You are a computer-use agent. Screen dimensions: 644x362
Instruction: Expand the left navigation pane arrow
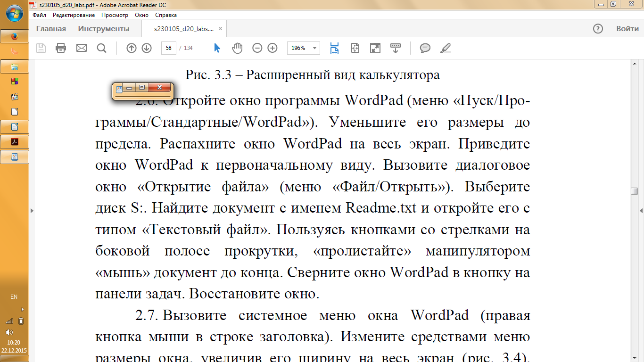pyautogui.click(x=32, y=210)
